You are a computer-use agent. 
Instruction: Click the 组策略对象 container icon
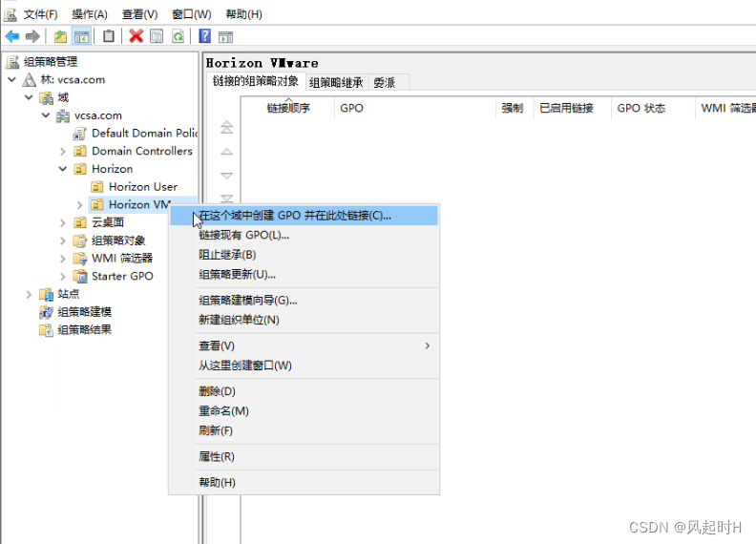[x=80, y=241]
